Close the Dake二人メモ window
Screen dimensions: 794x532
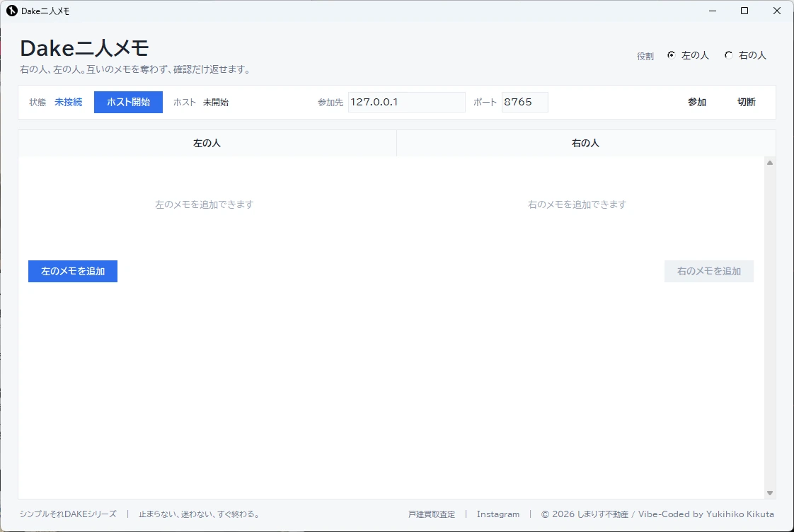(777, 11)
